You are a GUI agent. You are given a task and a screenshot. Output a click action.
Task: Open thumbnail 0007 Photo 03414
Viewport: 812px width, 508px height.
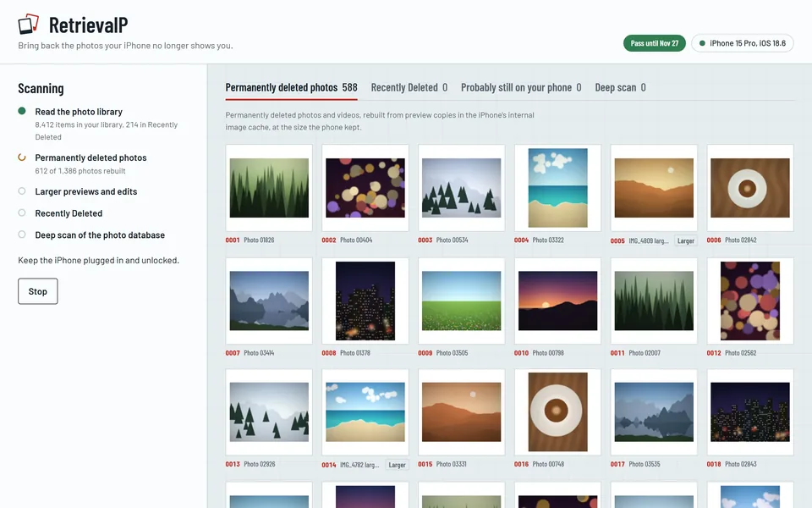tap(269, 301)
